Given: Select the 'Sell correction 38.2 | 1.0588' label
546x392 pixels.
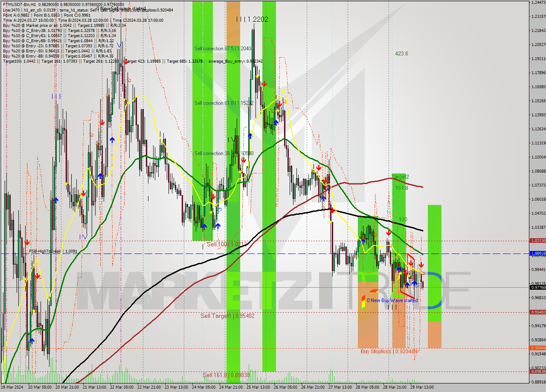Looking at the screenshot, I should pos(224,153).
